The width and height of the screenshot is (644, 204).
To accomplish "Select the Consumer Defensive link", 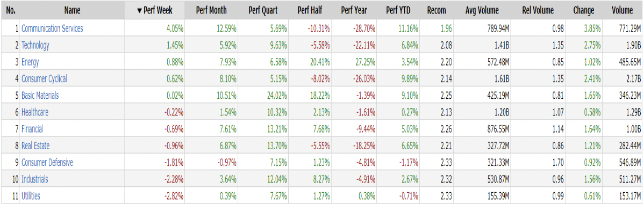I will tap(47, 162).
